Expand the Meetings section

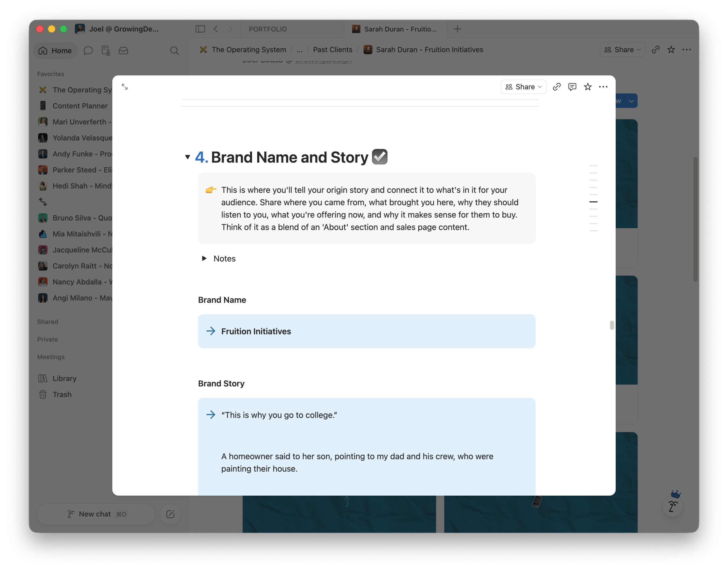point(51,357)
